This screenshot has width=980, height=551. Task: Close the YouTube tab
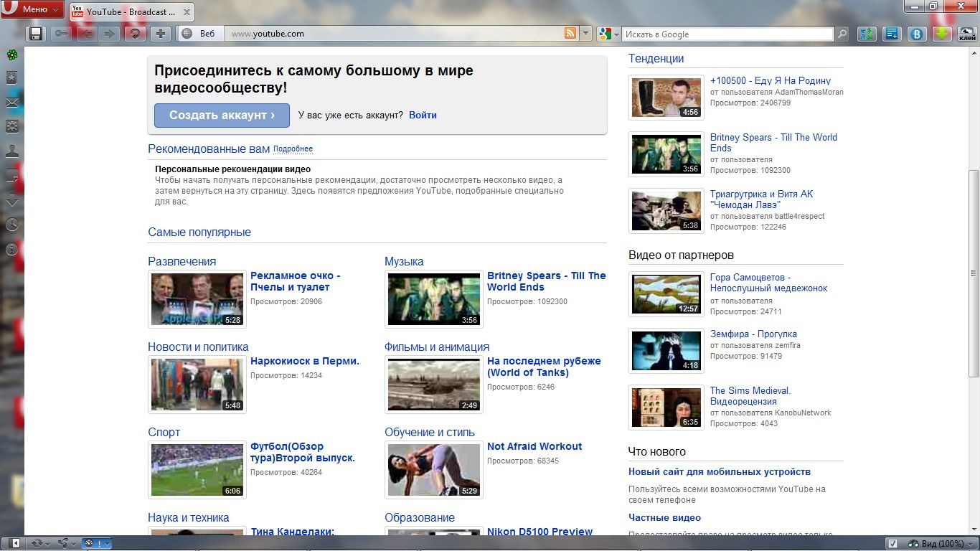[187, 12]
